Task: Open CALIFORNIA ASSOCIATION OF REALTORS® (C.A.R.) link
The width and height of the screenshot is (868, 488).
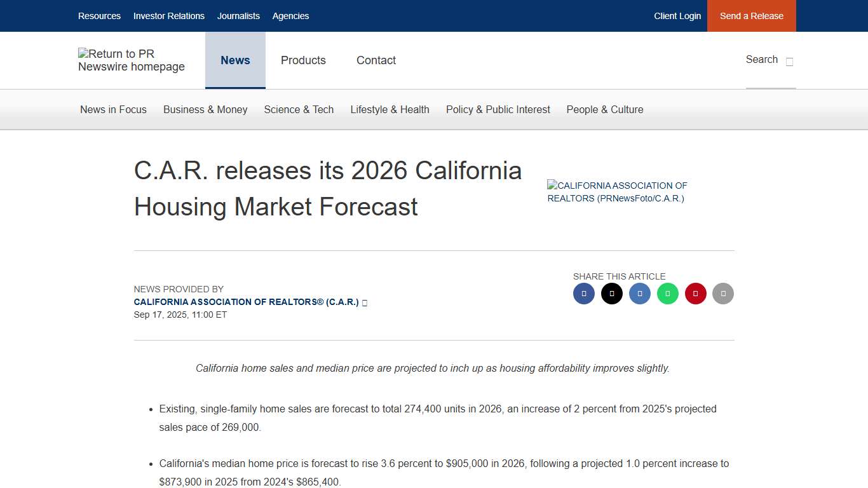Action: (x=245, y=302)
